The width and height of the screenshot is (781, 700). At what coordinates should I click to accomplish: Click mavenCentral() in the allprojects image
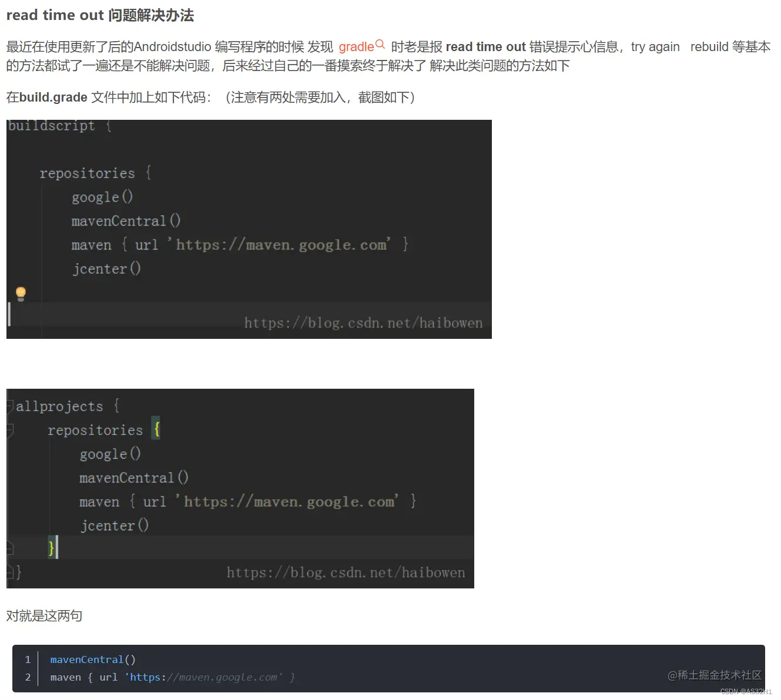pyautogui.click(x=134, y=477)
